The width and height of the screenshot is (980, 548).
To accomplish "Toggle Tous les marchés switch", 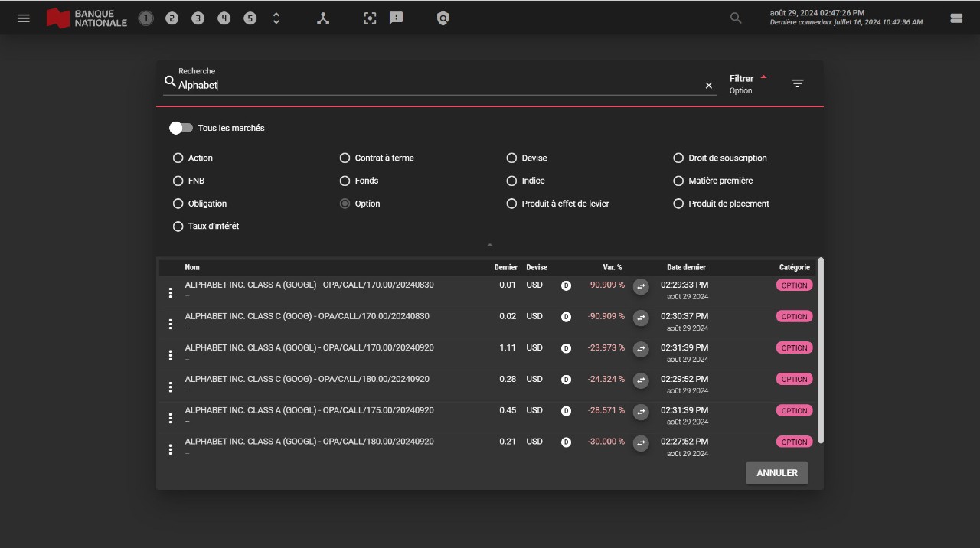I will pyautogui.click(x=181, y=128).
